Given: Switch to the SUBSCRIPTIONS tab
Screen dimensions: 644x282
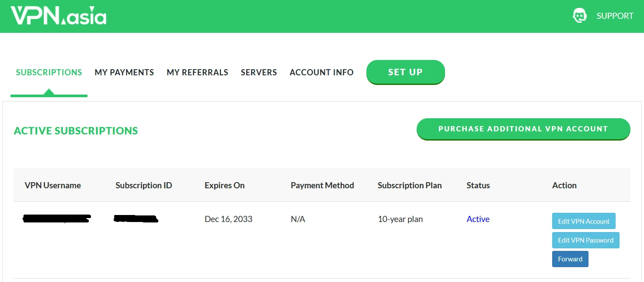Looking at the screenshot, I should 49,72.
